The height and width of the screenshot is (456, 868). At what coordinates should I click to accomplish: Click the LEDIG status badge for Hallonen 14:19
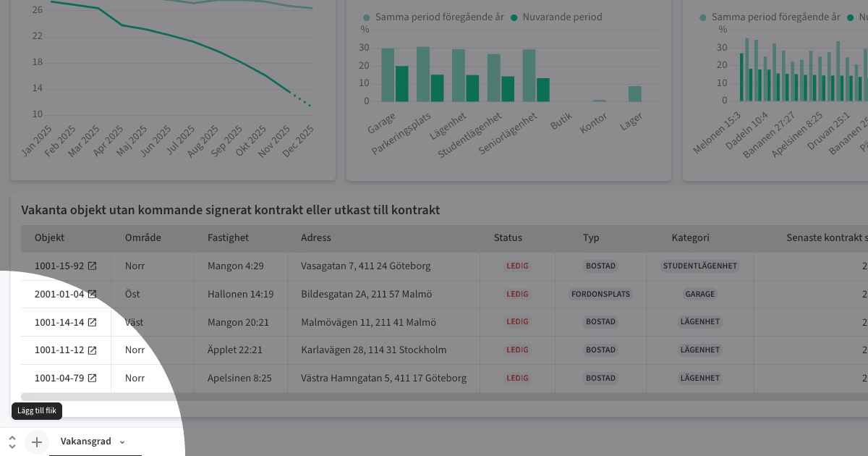pyautogui.click(x=517, y=294)
